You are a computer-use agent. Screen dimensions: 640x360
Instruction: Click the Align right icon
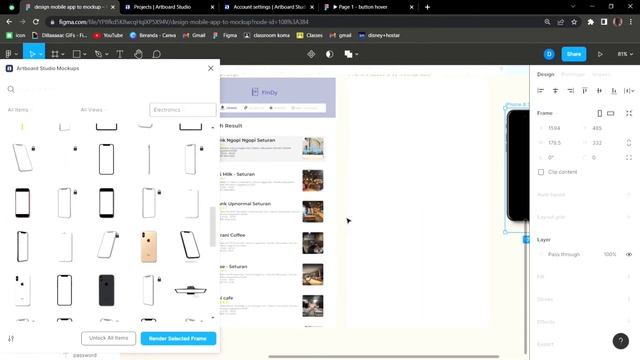point(570,91)
